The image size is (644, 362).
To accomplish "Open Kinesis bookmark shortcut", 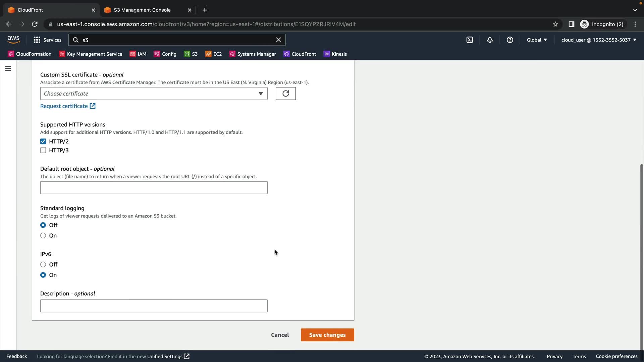I will 335,54.
